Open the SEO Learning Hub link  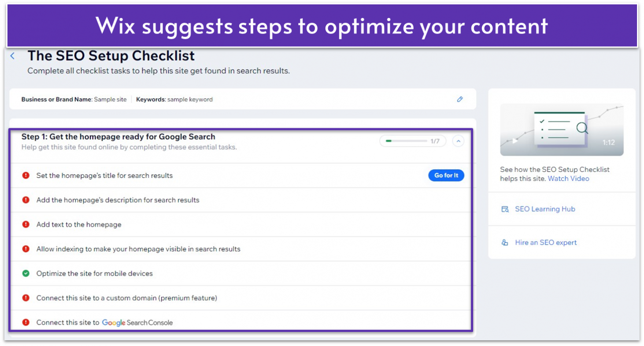point(545,209)
